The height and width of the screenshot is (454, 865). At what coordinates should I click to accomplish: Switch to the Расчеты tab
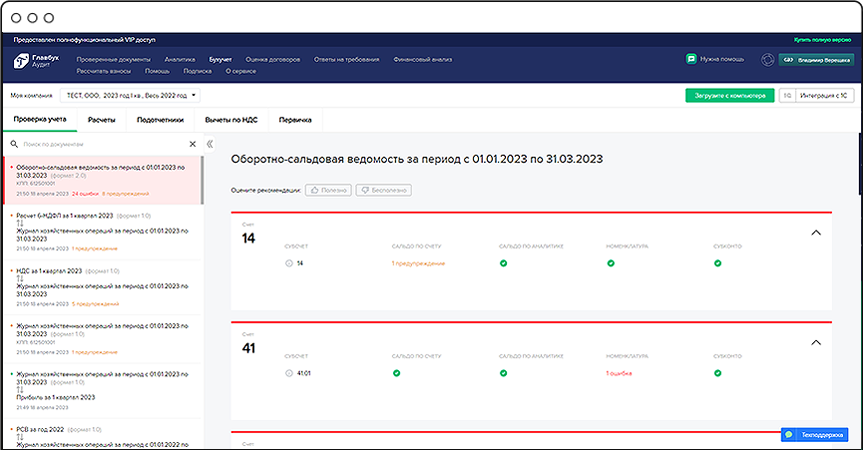[102, 120]
